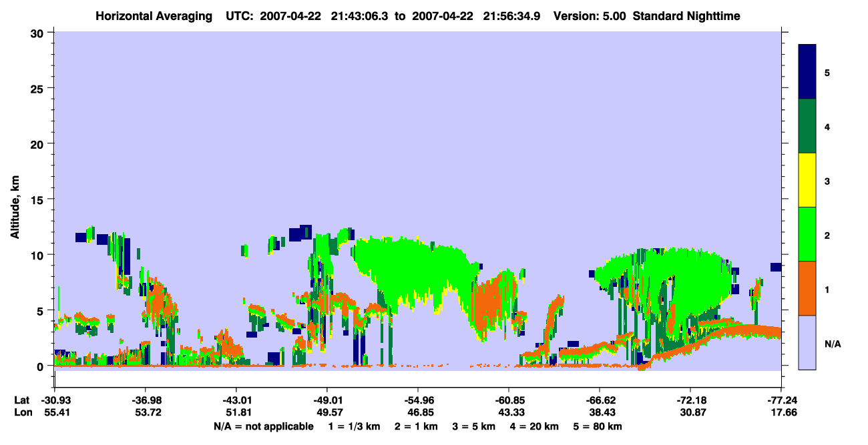Click the colorbar label 3
868x445 pixels.
tap(827, 180)
